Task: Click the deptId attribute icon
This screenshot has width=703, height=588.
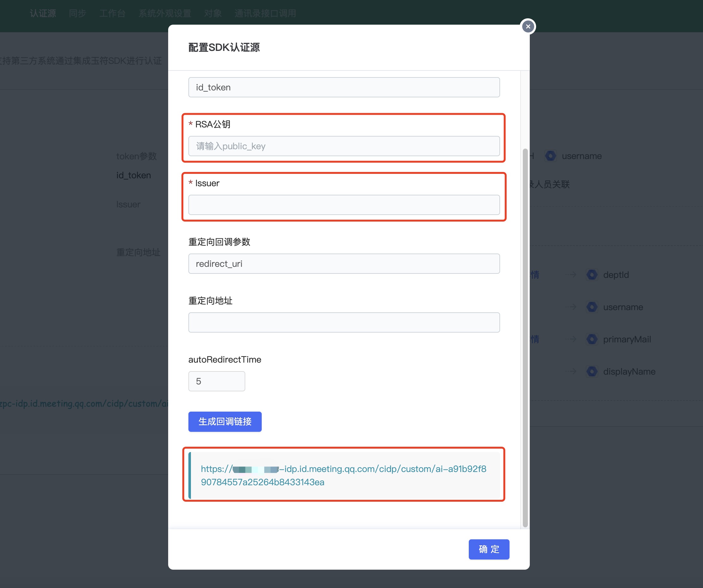Action: pyautogui.click(x=592, y=275)
